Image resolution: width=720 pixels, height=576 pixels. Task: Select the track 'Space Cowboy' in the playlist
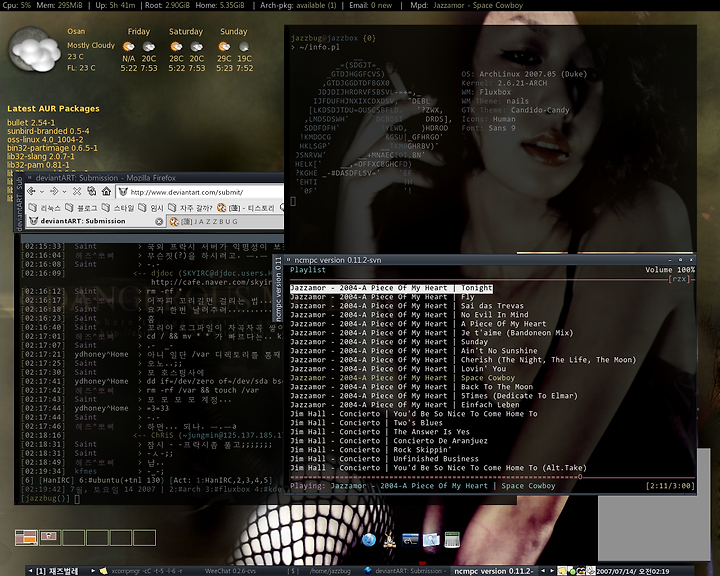[402, 378]
